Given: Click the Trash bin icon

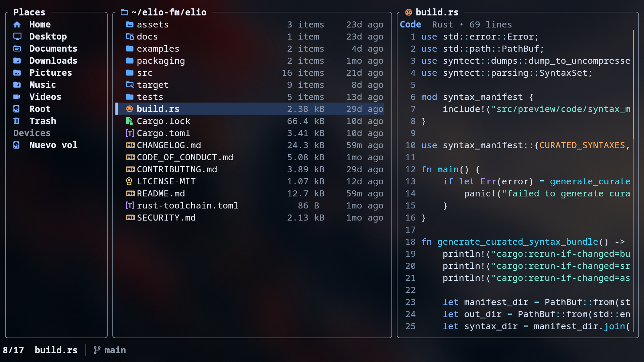Looking at the screenshot, I should (x=16, y=121).
